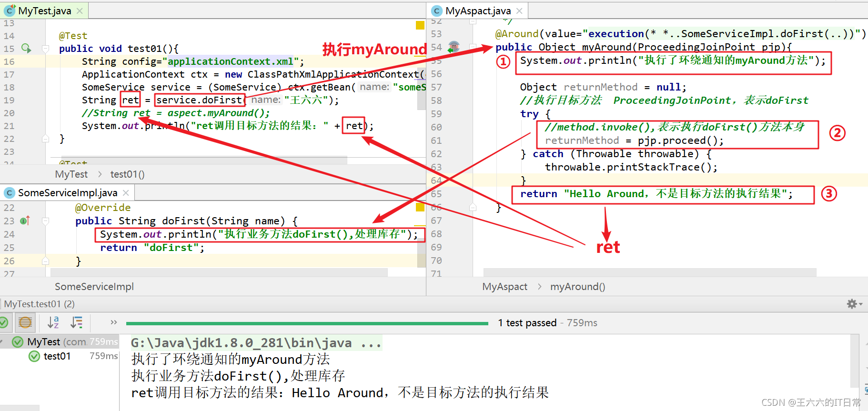The height and width of the screenshot is (411, 868).
Task: Click the yellow warning marker in MyTest editor
Action: [x=420, y=25]
